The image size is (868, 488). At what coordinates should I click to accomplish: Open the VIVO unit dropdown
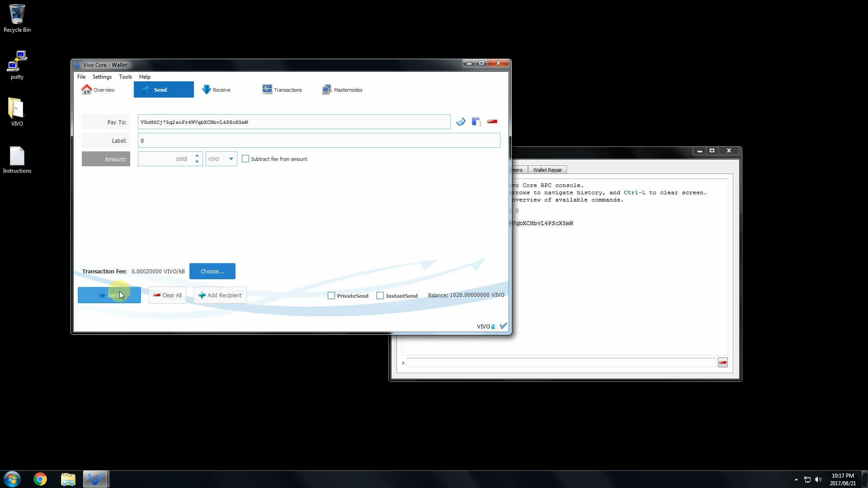[221, 159]
